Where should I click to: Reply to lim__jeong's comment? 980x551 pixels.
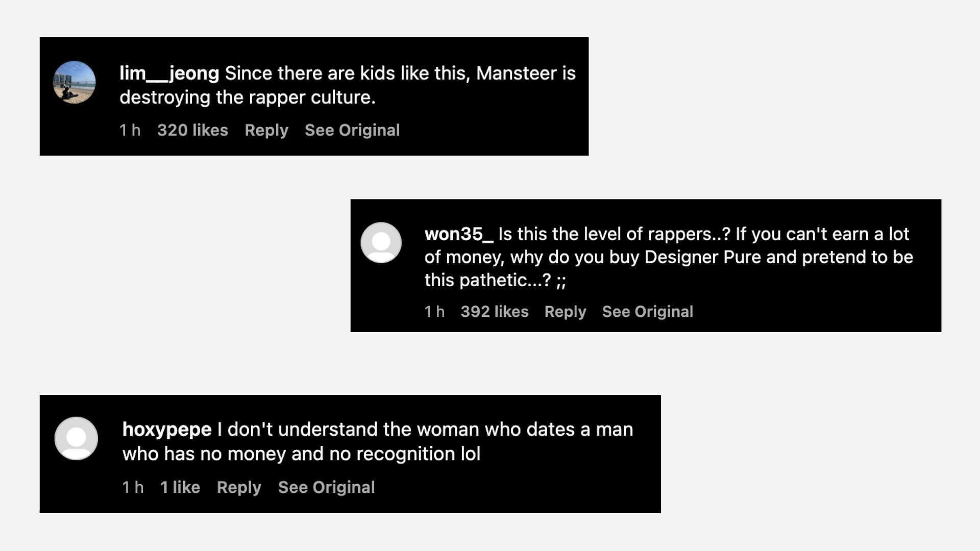pyautogui.click(x=266, y=130)
